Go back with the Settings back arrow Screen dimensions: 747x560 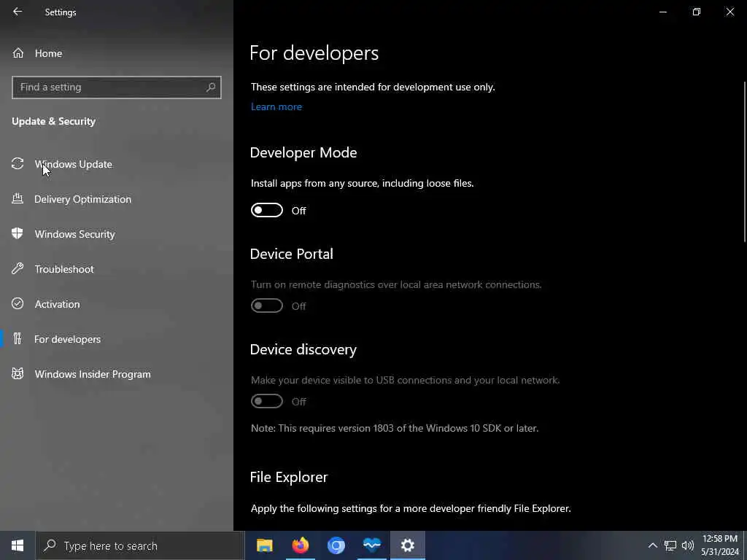(x=18, y=12)
